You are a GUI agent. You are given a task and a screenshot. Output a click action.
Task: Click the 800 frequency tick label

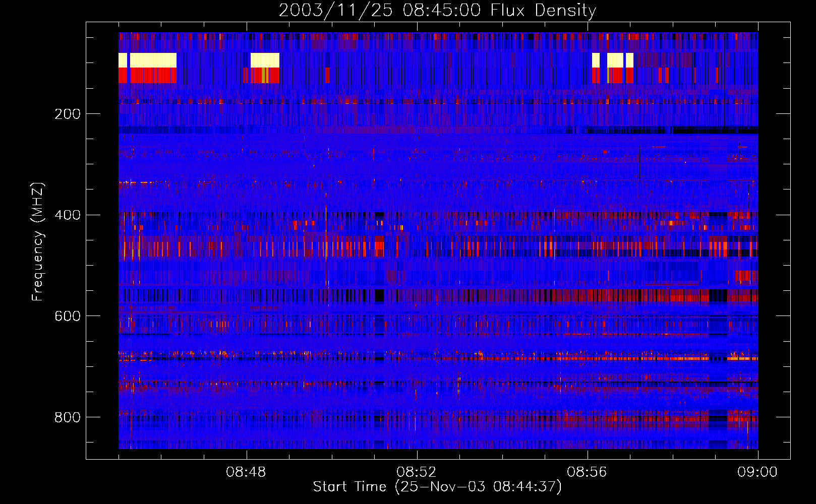coord(68,417)
